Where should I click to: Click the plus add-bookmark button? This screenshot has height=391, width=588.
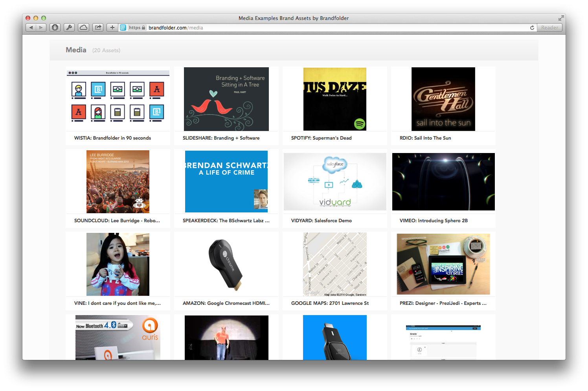pos(112,28)
